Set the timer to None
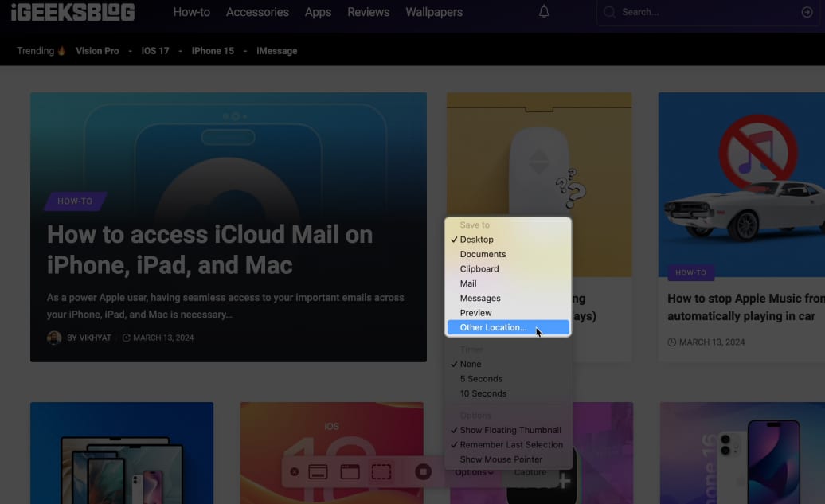The image size is (825, 504). (508, 364)
